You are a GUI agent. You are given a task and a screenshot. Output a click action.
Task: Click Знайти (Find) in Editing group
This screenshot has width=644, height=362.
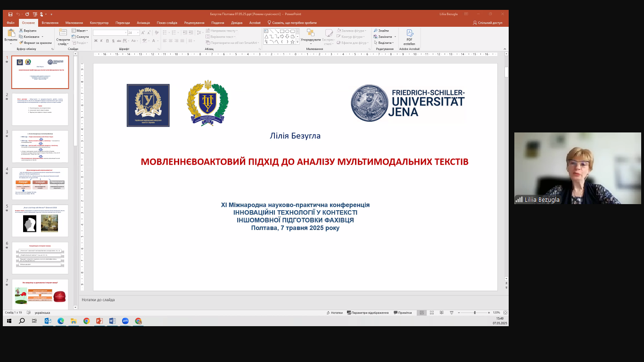pyautogui.click(x=381, y=31)
